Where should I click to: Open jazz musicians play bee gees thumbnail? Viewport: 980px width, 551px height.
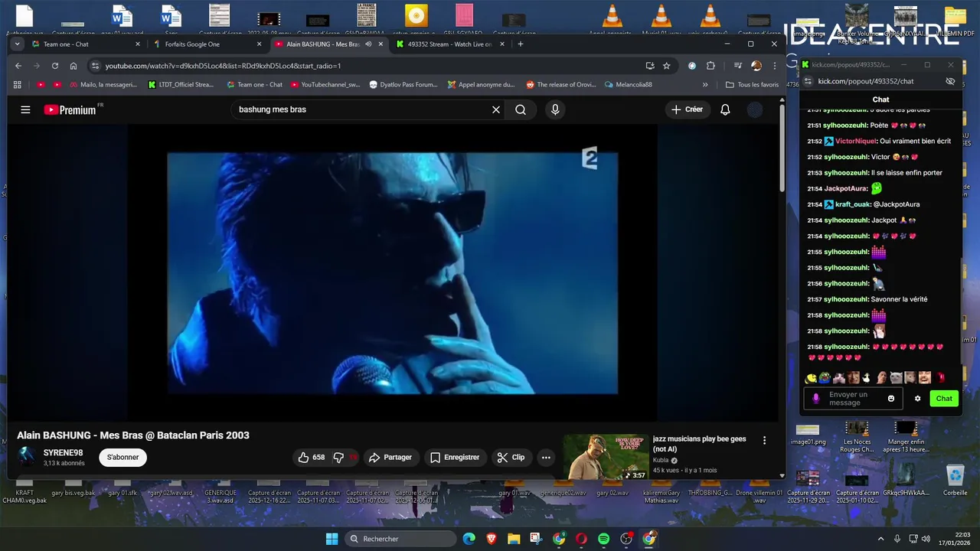tap(606, 457)
